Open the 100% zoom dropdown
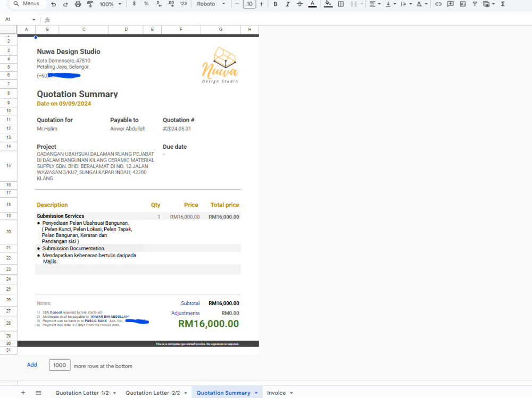Viewport: 532px width, 398px height. pos(111,4)
